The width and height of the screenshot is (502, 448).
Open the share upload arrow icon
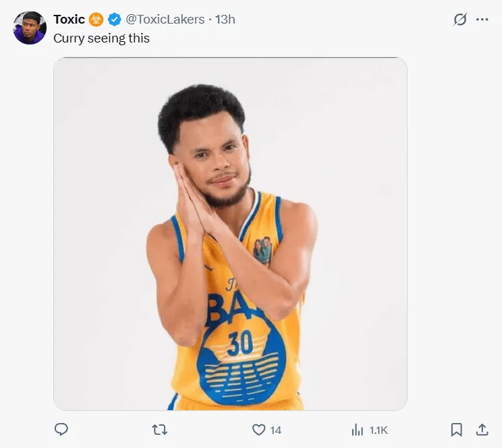[x=482, y=429]
